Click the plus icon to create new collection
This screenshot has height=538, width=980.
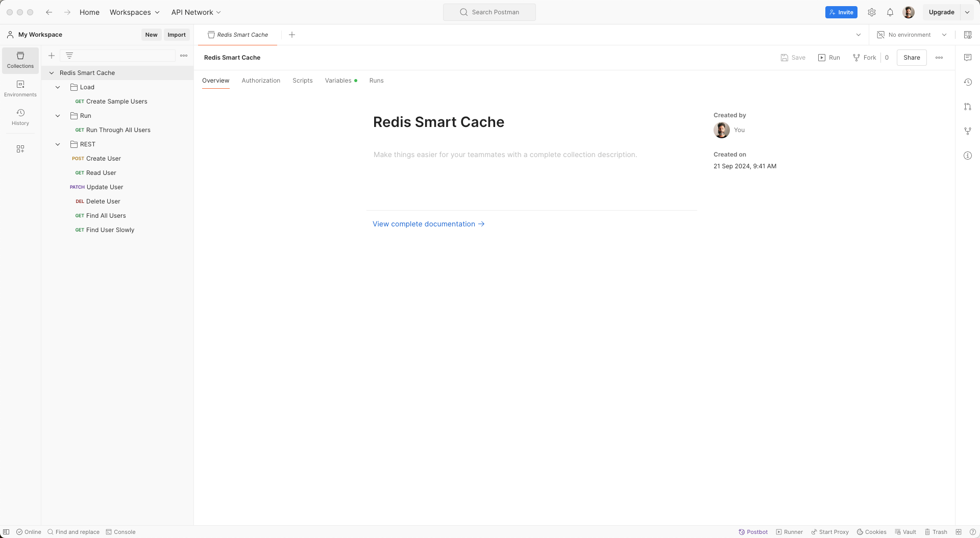pyautogui.click(x=52, y=56)
